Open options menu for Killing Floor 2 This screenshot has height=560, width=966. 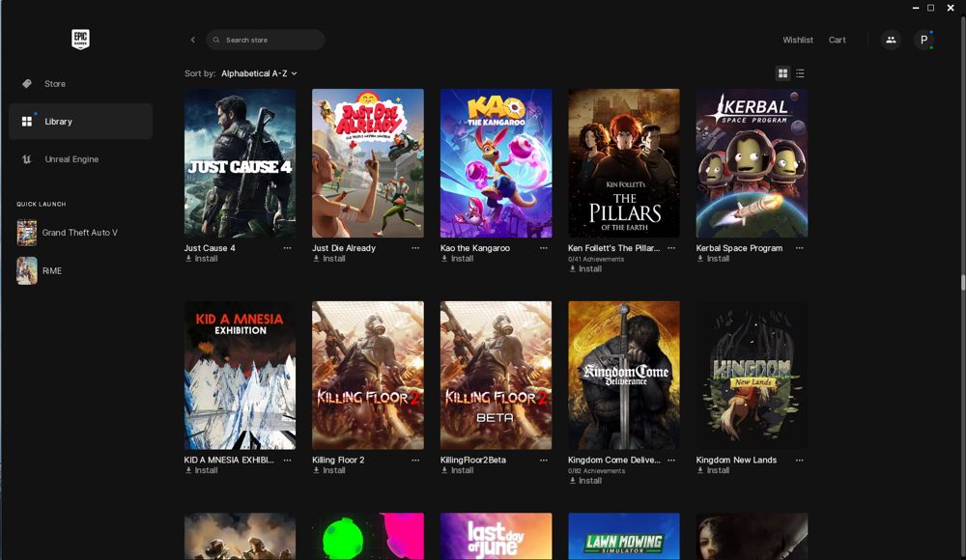point(415,461)
